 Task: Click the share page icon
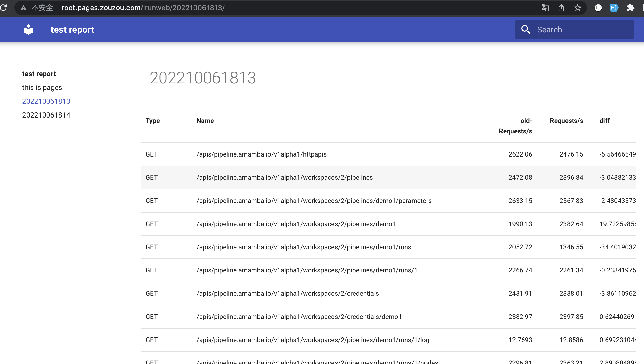pyautogui.click(x=561, y=8)
